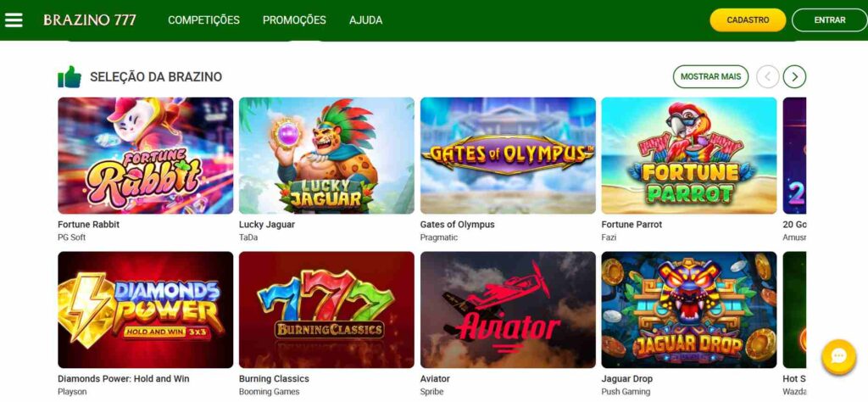868x402 pixels.
Task: Click the Brazino 777 logo
Action: 90,20
